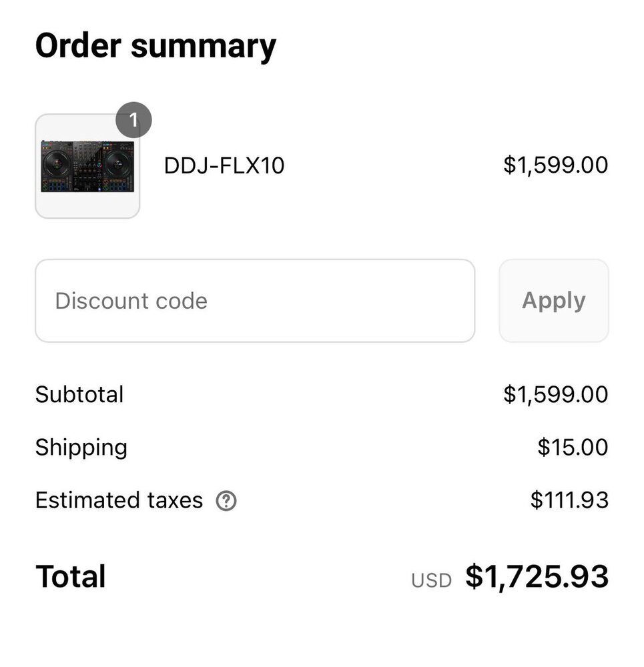The image size is (644, 667).
Task: Click the USD currency indicator
Action: [x=431, y=580]
